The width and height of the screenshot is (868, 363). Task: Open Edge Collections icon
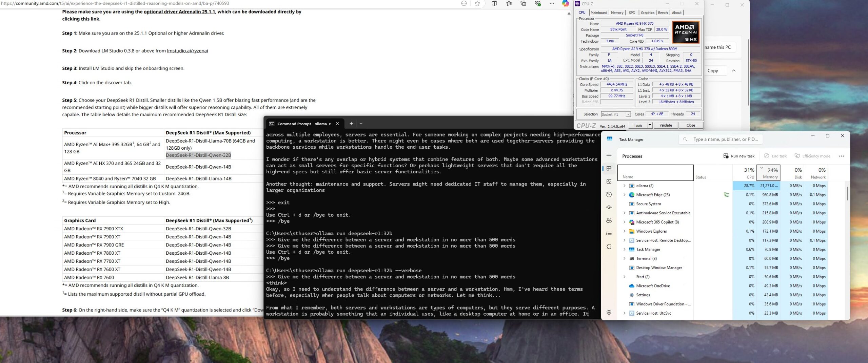[x=523, y=3]
